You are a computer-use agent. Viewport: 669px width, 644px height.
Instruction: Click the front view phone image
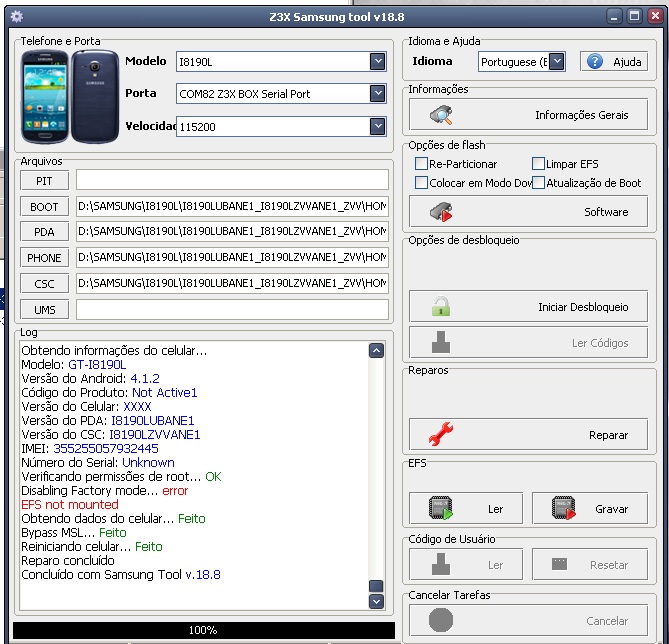point(45,97)
